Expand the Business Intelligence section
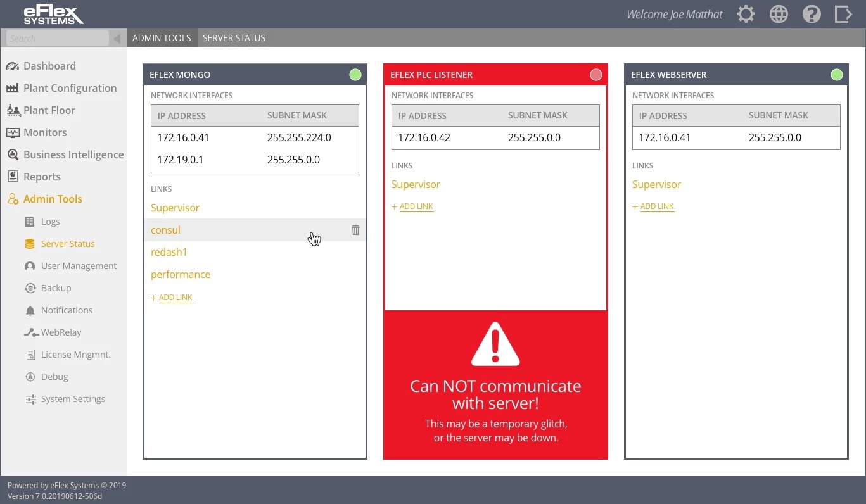 73,154
